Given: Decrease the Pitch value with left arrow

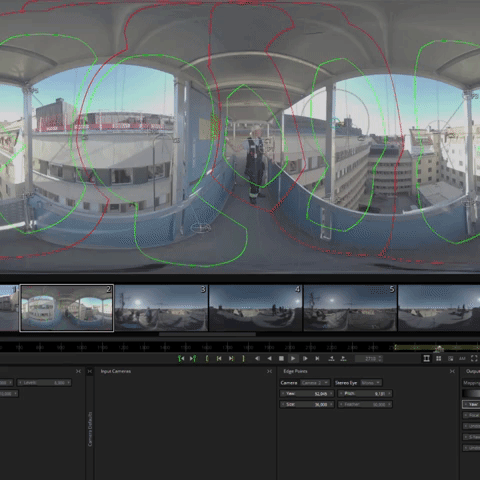Looking at the screenshot, I should coord(341,394).
